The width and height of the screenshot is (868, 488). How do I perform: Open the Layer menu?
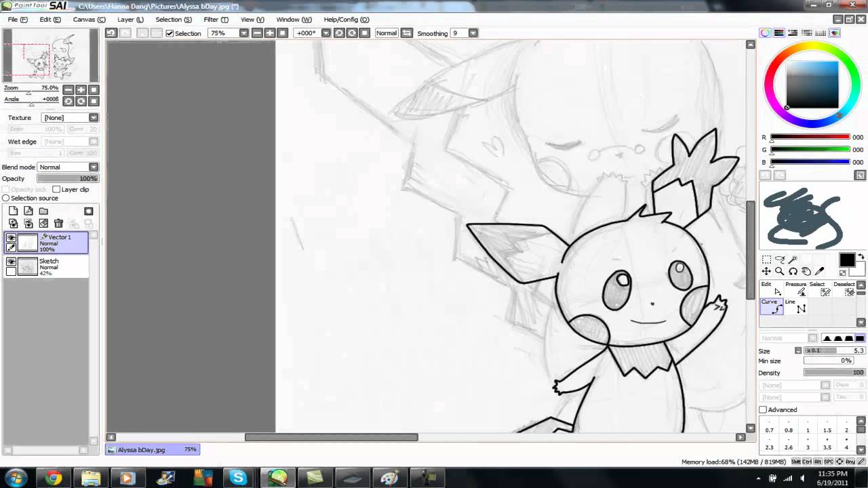pyautogui.click(x=130, y=20)
